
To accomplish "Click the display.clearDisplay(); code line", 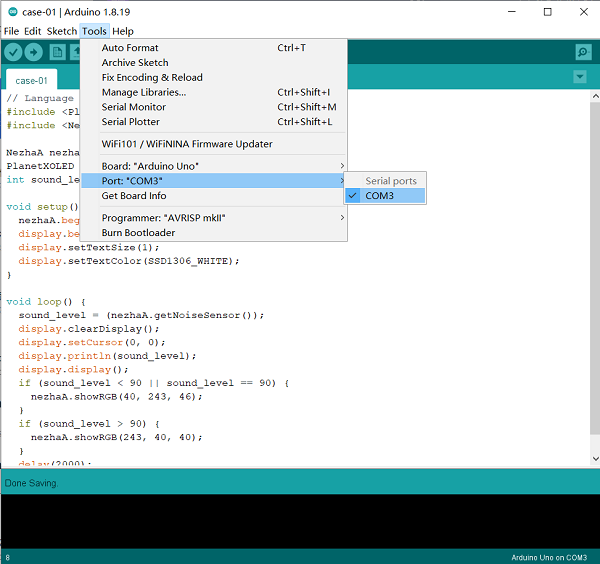I will click(89, 329).
